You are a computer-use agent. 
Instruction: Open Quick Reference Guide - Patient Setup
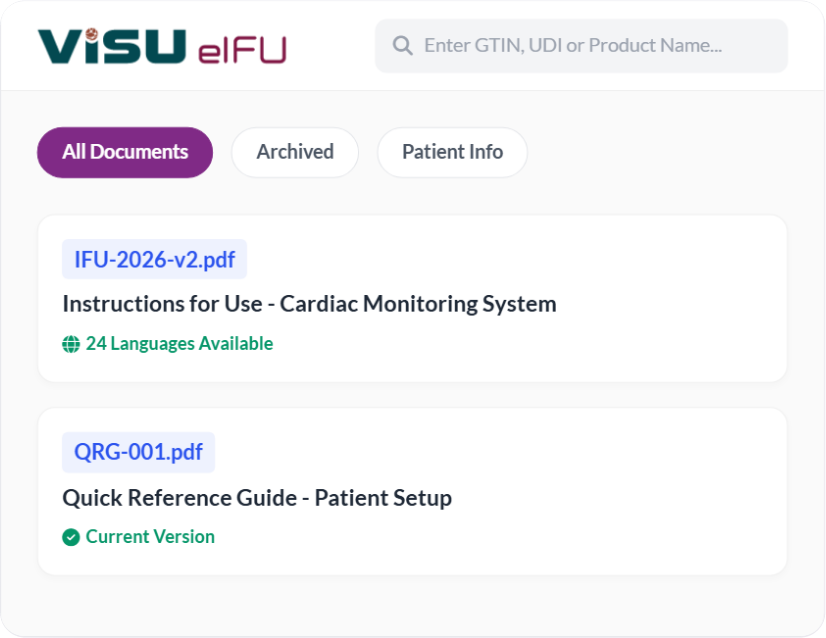point(257,497)
